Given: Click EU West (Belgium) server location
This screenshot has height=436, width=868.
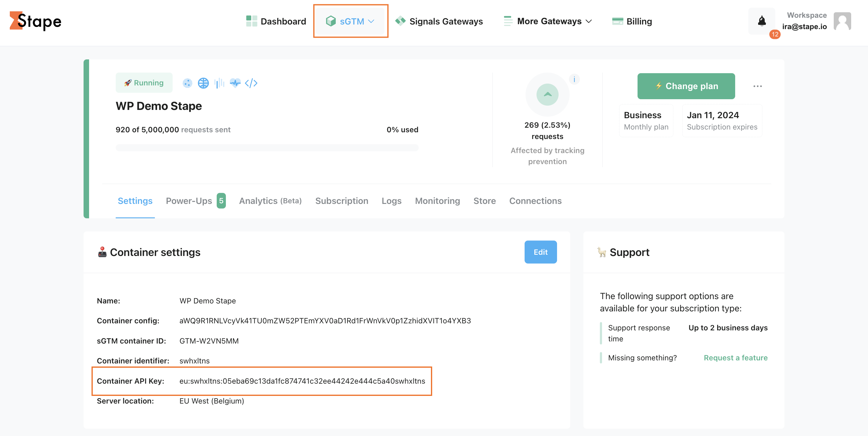Looking at the screenshot, I should [211, 401].
